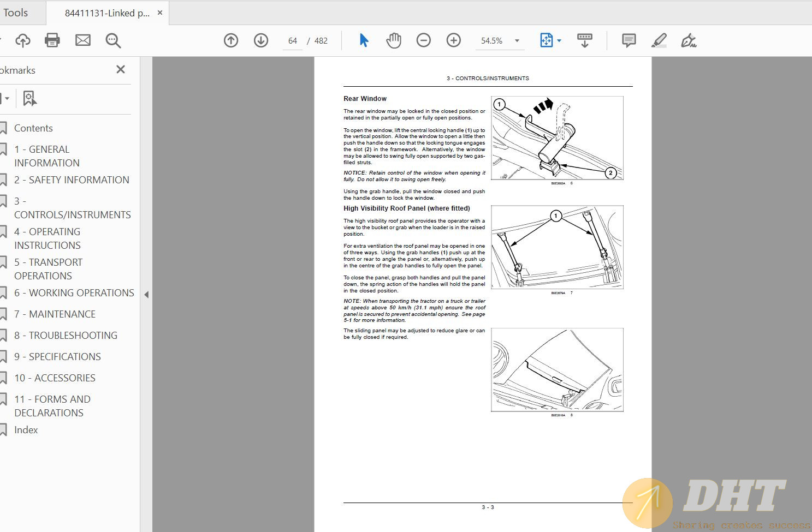Go to previous page arrow button
812x532 pixels.
pyautogui.click(x=231, y=40)
